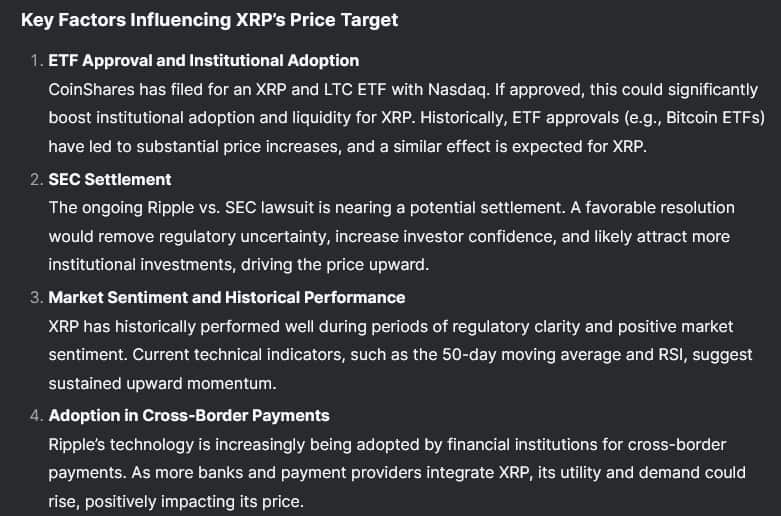Click the 'Key Factors Influencing XRP's Price Target' heading

[209, 20]
